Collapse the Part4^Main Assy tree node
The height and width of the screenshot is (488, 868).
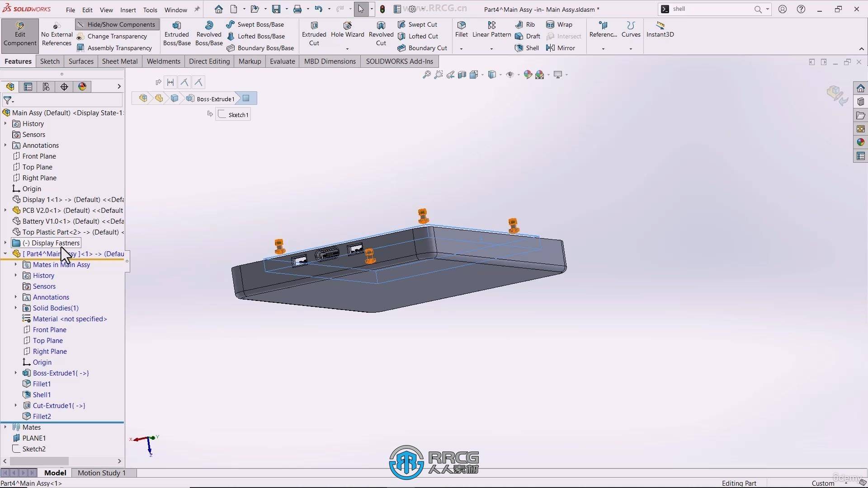(5, 254)
